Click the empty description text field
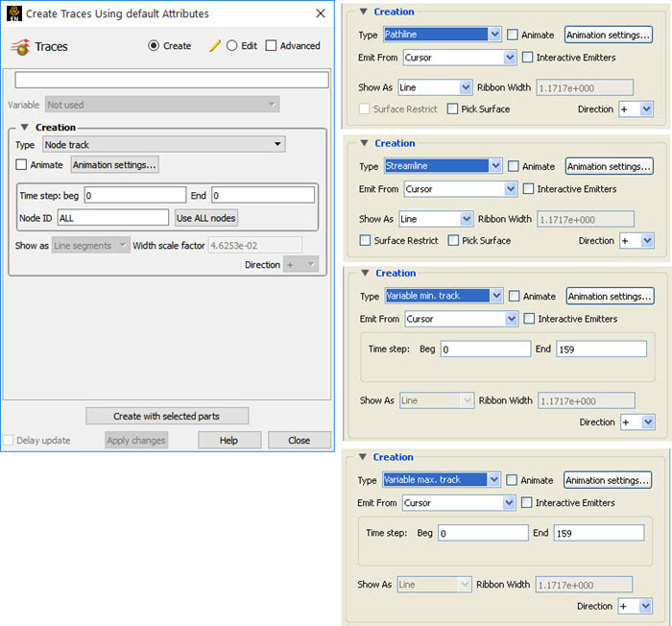 [x=172, y=81]
